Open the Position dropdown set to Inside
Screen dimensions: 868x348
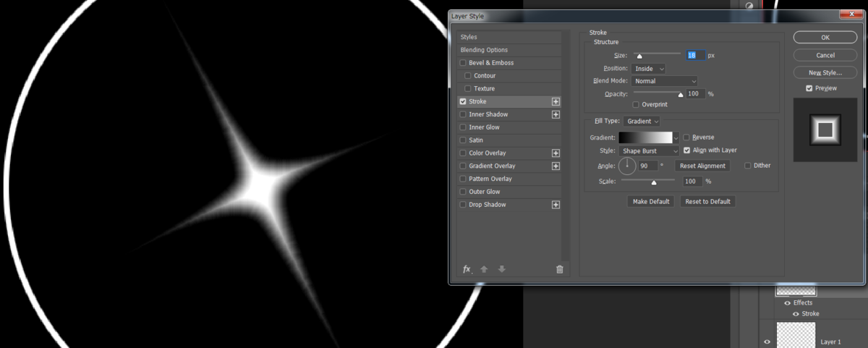648,69
